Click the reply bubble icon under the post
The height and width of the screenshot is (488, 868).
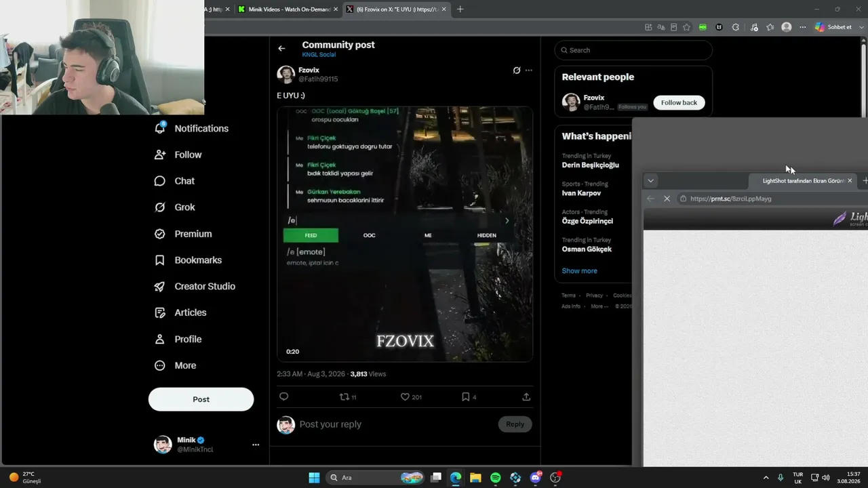[284, 397]
